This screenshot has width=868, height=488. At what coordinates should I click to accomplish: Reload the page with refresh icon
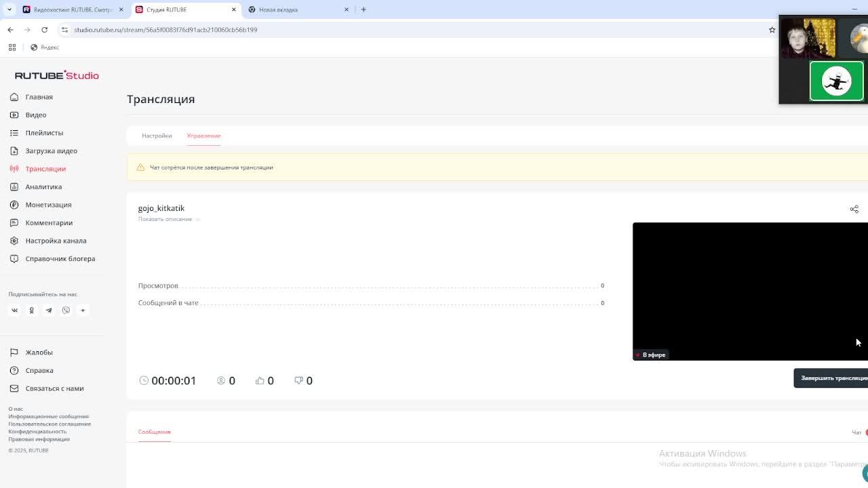tap(45, 30)
